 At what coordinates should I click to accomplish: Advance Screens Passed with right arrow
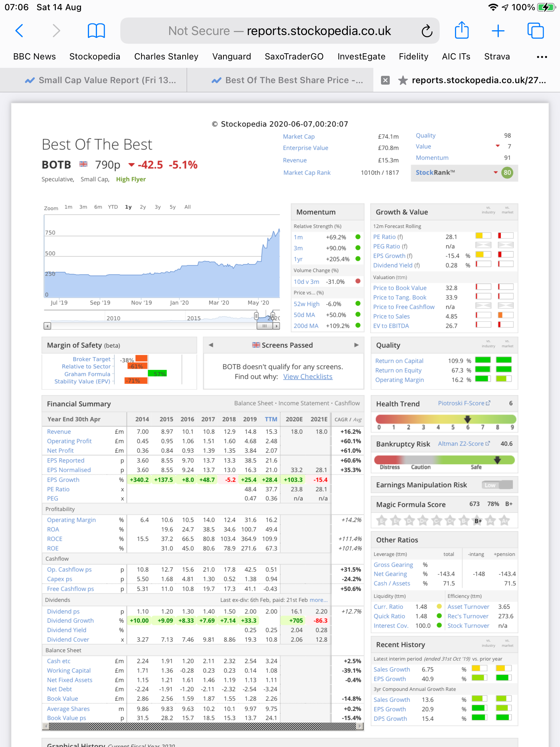(356, 345)
